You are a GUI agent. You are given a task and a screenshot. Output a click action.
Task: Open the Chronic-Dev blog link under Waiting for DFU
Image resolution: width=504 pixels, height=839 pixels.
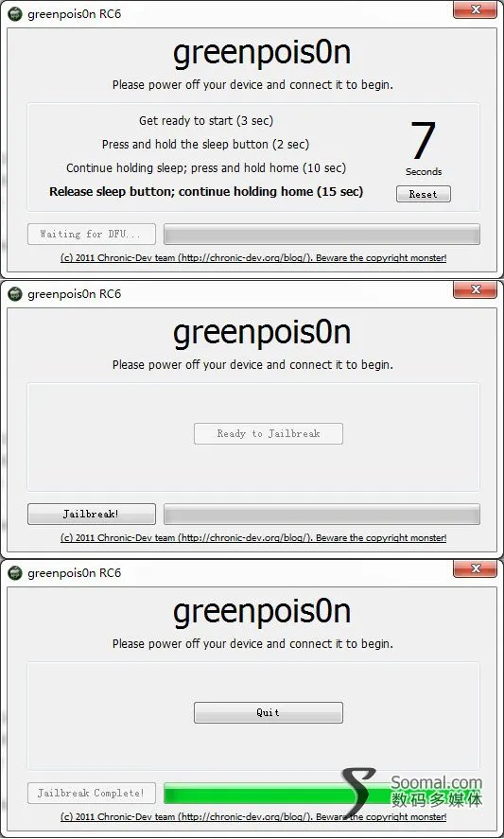pos(253,258)
